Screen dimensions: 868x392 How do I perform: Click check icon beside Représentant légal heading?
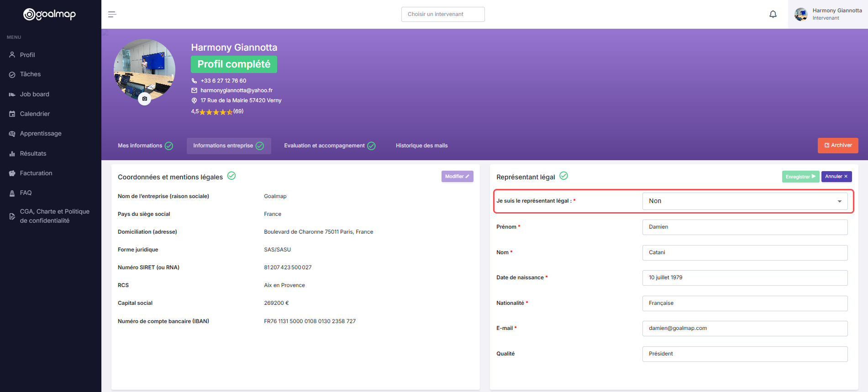coord(564,176)
